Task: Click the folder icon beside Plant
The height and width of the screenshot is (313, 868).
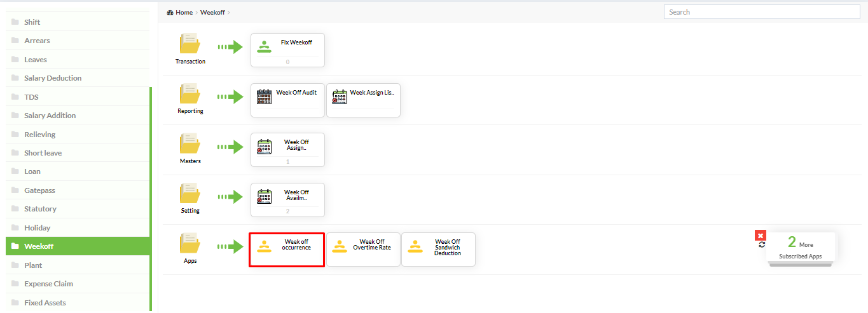Action: pos(15,265)
